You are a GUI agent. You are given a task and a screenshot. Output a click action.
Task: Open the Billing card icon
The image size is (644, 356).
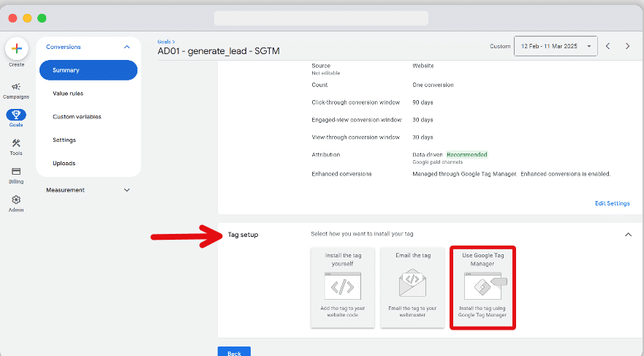[16, 171]
